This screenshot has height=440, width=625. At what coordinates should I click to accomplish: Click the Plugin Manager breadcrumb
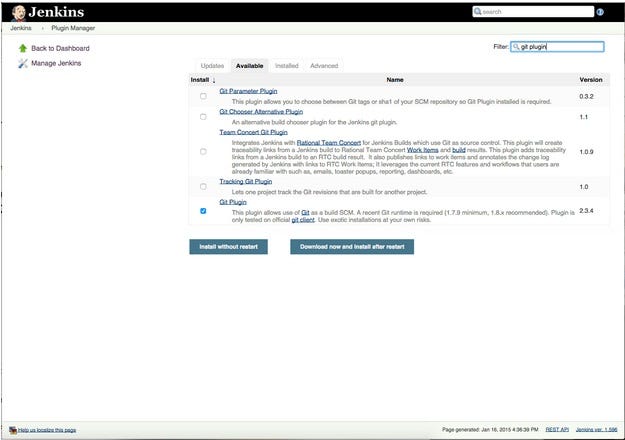[73, 28]
